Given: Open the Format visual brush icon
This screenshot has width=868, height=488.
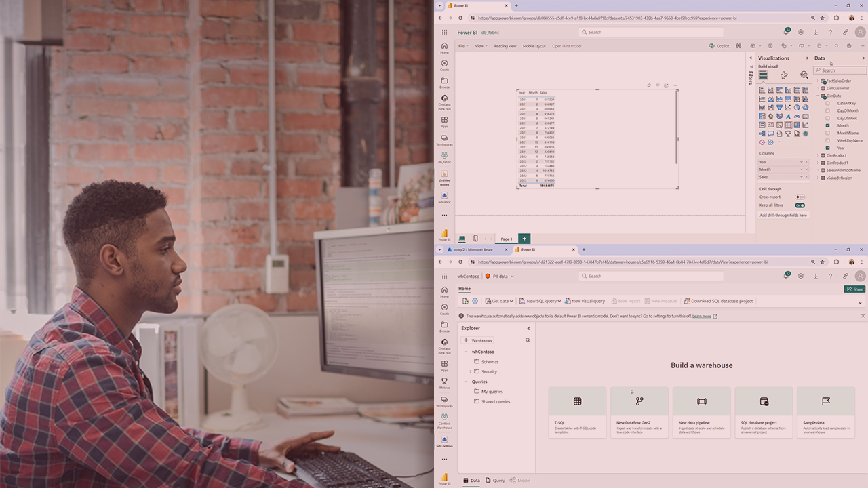Looking at the screenshot, I should 784,75.
